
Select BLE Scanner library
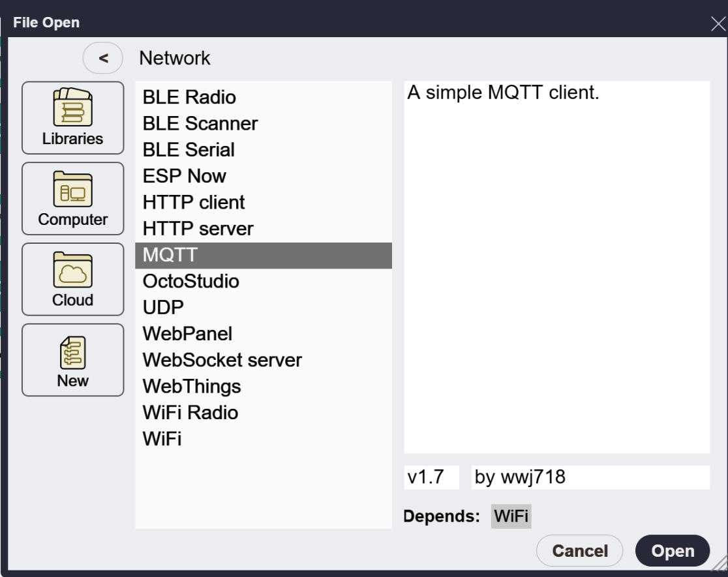click(264, 123)
